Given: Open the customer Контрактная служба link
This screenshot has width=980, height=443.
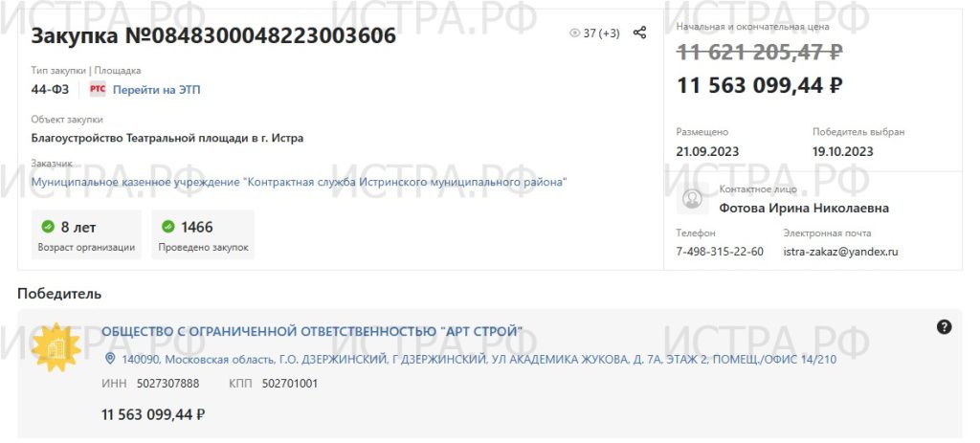Looking at the screenshot, I should click(300, 182).
